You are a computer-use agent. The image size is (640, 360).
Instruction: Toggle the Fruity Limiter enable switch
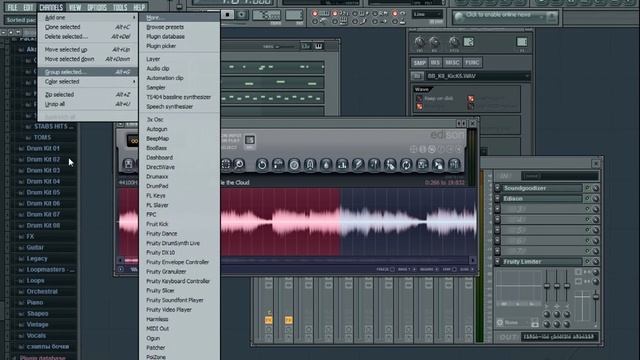coord(588,261)
